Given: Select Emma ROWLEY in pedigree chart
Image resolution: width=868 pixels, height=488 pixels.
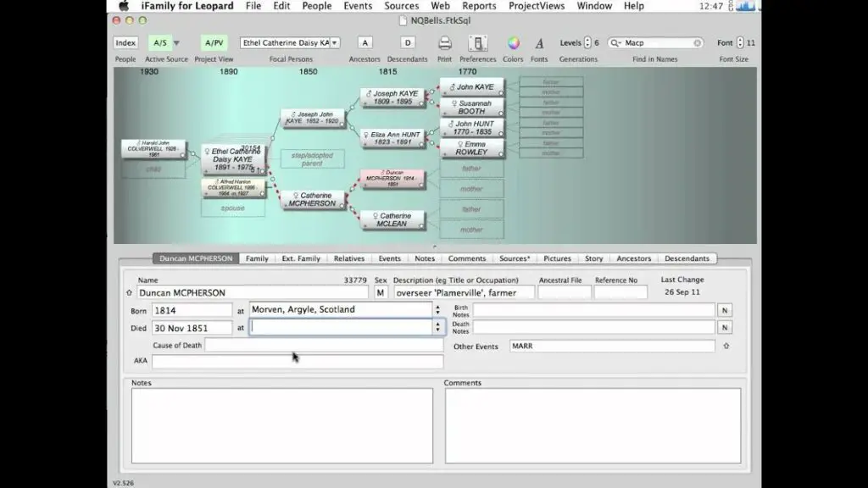Looking at the screenshot, I should pyautogui.click(x=471, y=148).
